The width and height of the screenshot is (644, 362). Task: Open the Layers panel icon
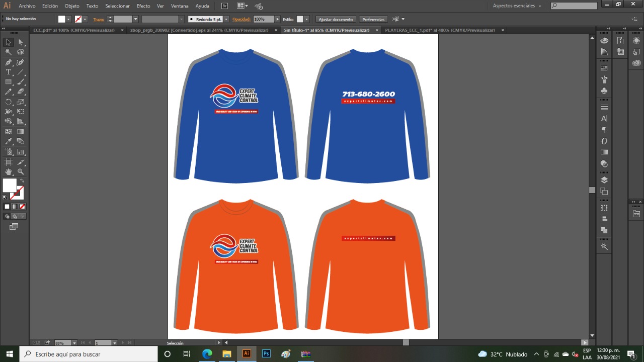[x=604, y=180]
